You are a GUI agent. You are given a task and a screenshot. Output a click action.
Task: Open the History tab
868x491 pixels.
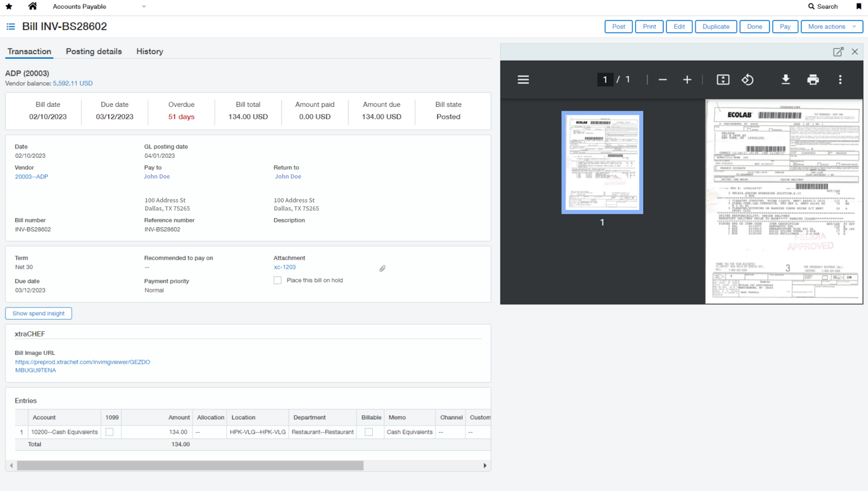pos(150,52)
